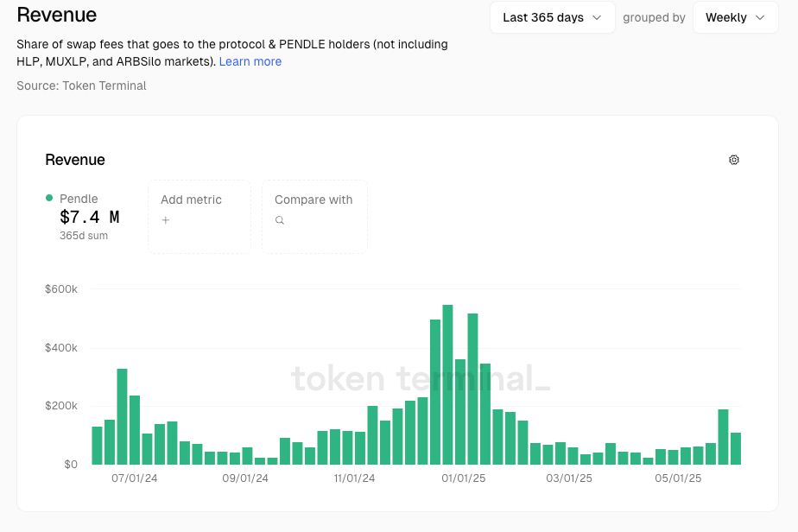Toggle the Pendle series label
This screenshot has height=532, width=798.
[79, 199]
